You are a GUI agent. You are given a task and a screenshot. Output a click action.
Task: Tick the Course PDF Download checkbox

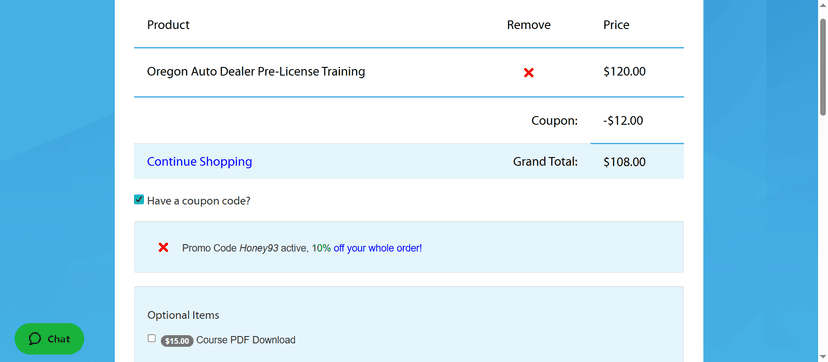point(152,338)
